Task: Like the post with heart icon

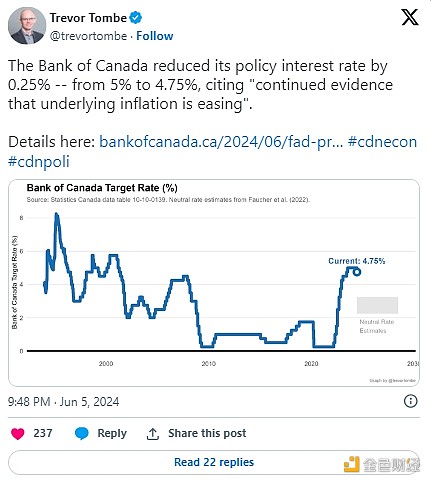Action: pos(18,433)
